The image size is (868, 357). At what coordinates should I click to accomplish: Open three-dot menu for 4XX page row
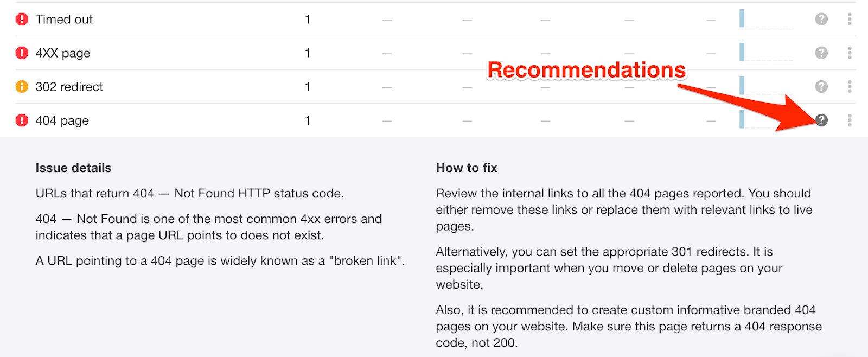850,53
